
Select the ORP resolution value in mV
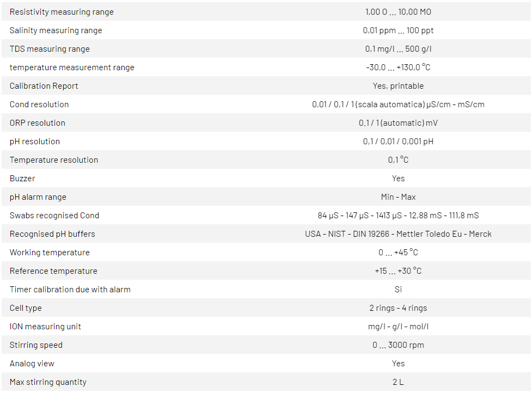tap(398, 123)
